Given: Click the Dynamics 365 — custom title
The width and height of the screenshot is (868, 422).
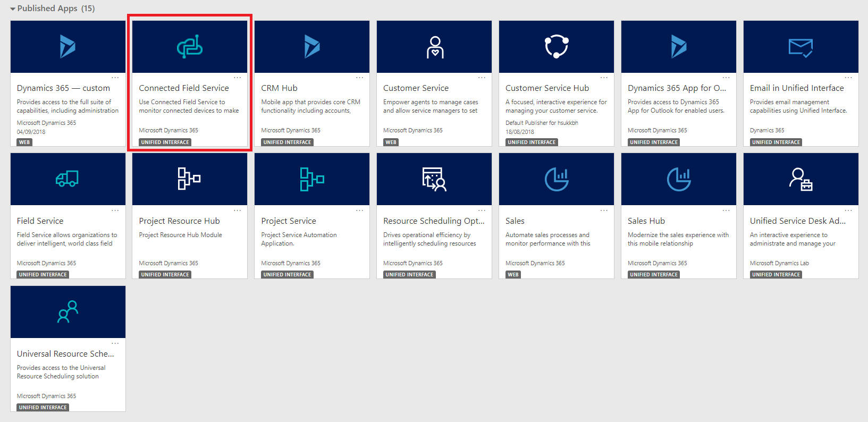Looking at the screenshot, I should [63, 88].
